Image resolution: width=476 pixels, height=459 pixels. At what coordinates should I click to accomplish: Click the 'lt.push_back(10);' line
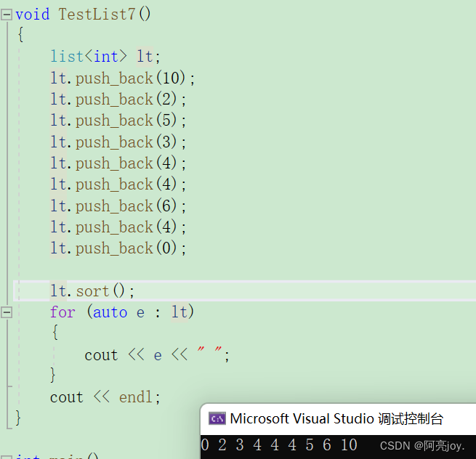[122, 78]
